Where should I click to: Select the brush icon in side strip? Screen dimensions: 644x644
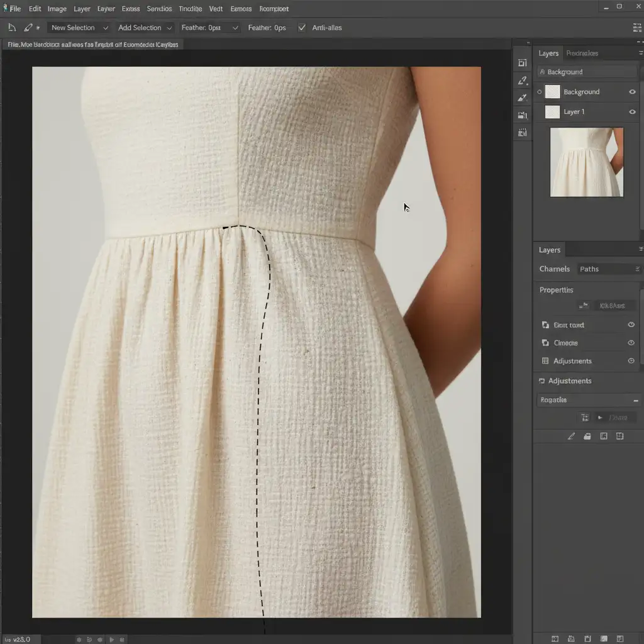pyautogui.click(x=522, y=97)
